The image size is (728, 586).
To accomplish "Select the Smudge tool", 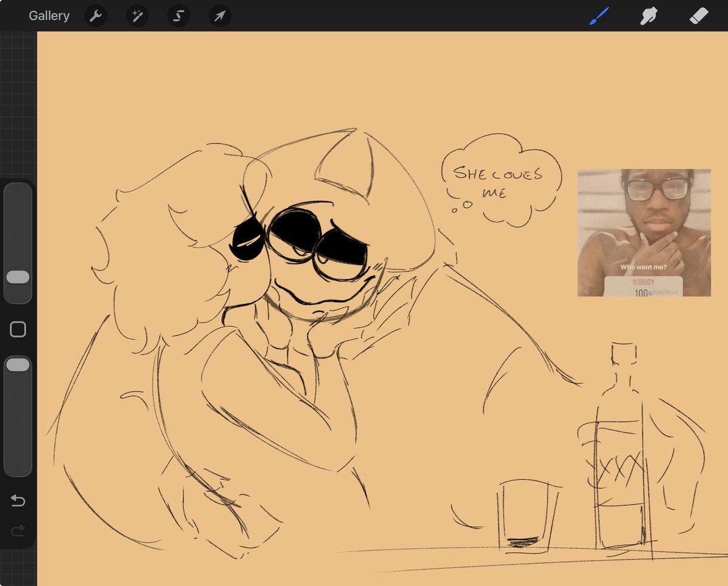I will [649, 16].
